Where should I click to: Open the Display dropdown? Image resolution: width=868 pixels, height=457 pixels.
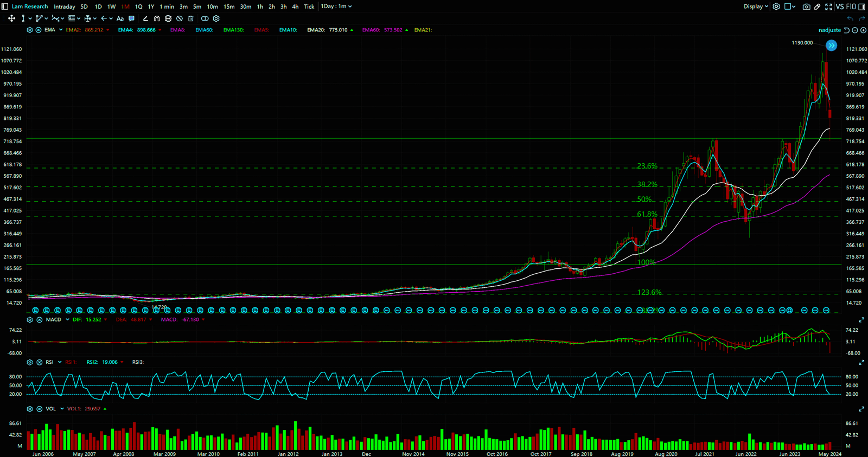755,7
